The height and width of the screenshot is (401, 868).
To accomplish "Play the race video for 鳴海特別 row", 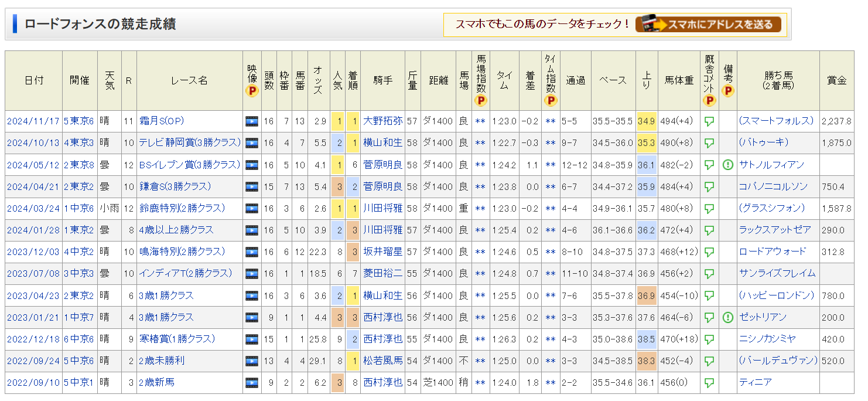I will coord(252,252).
